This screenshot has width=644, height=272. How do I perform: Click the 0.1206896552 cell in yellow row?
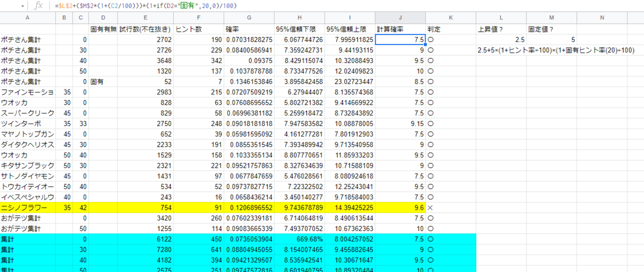click(x=249, y=207)
